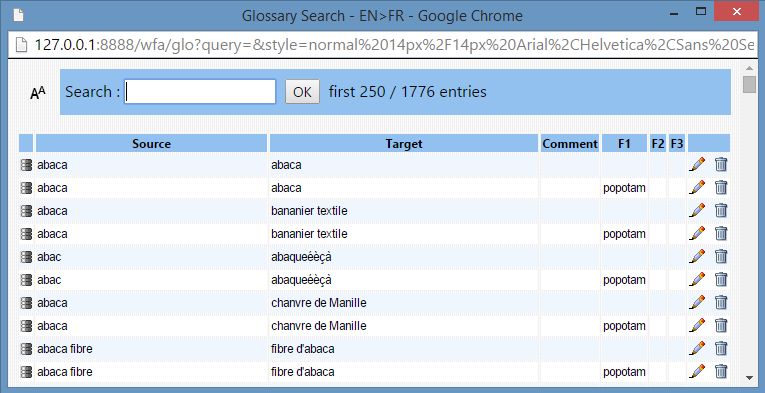
Task: Click the F2 column header
Action: 658,143
